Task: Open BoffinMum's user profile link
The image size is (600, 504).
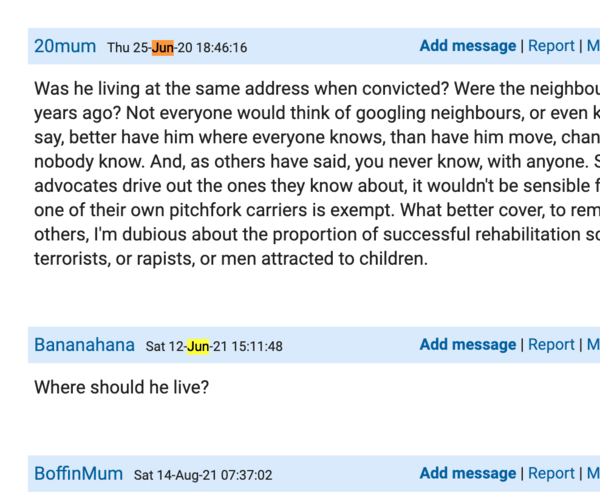Action: 78,474
